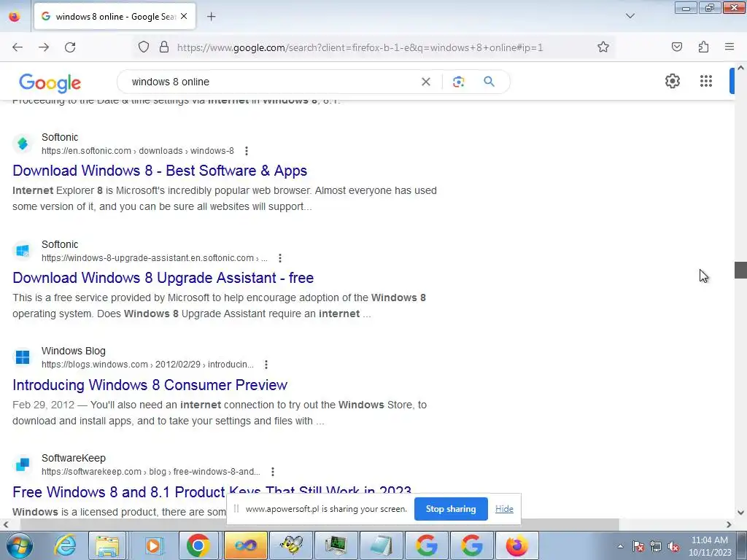Click the en.softonic.com downloads URL
The image size is (747, 560).
tap(138, 151)
